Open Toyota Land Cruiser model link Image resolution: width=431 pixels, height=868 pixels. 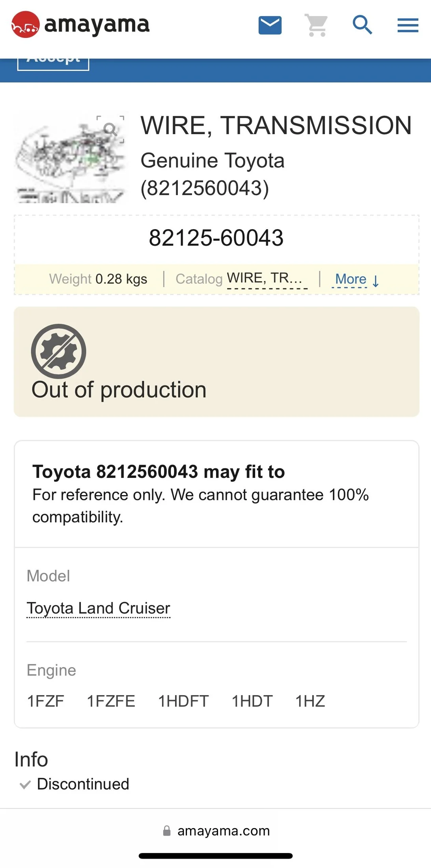tap(98, 608)
